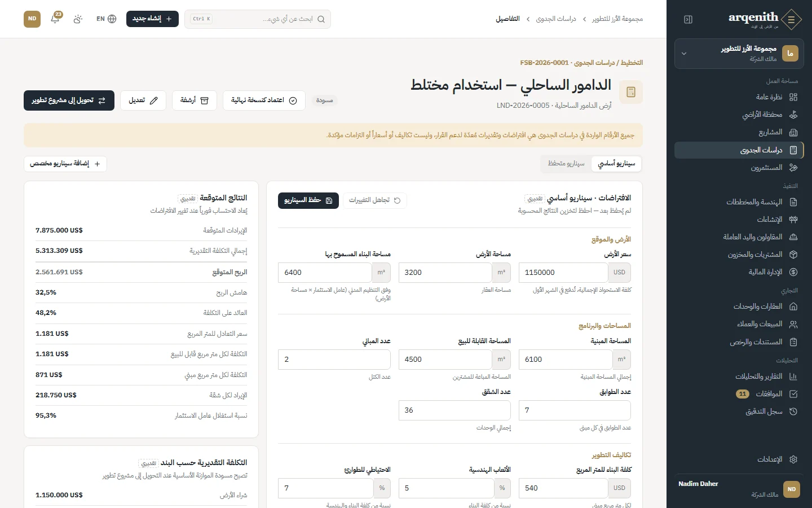Open الإعدادات settings in the sidebar
This screenshot has width=812, height=508.
(x=739, y=459)
